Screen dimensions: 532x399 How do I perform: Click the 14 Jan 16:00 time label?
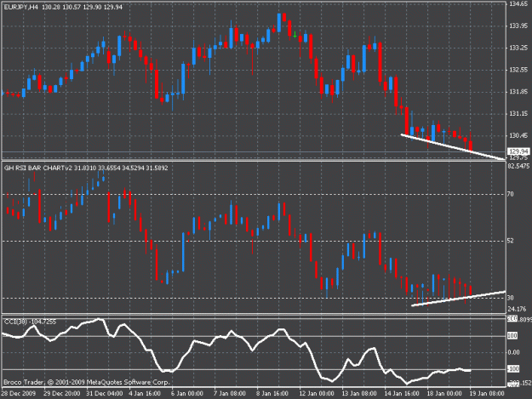click(x=402, y=393)
